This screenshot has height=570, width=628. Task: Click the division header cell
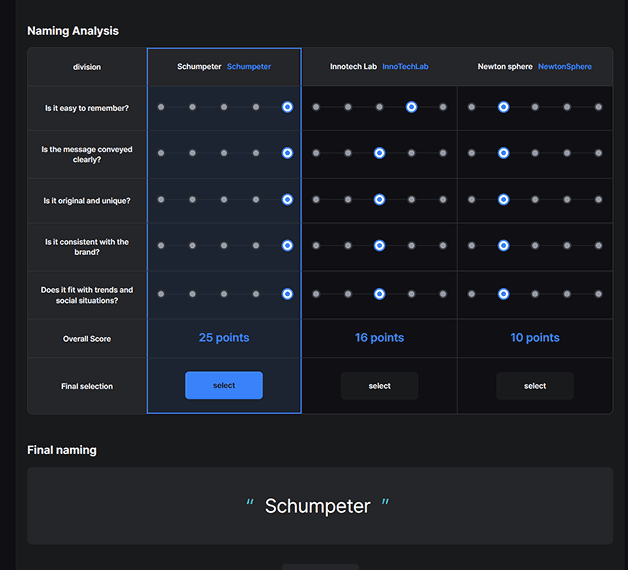click(x=87, y=67)
